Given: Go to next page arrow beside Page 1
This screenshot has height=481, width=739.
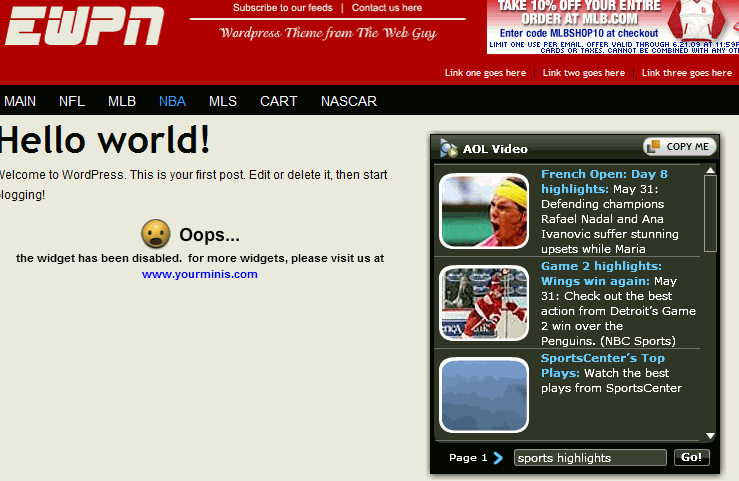Looking at the screenshot, I should click(498, 457).
